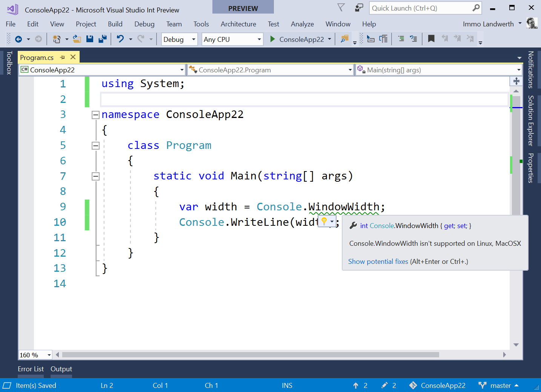Click the search magnifier in Quick Launch
Screen dimensions: 541x392
tap(476, 8)
